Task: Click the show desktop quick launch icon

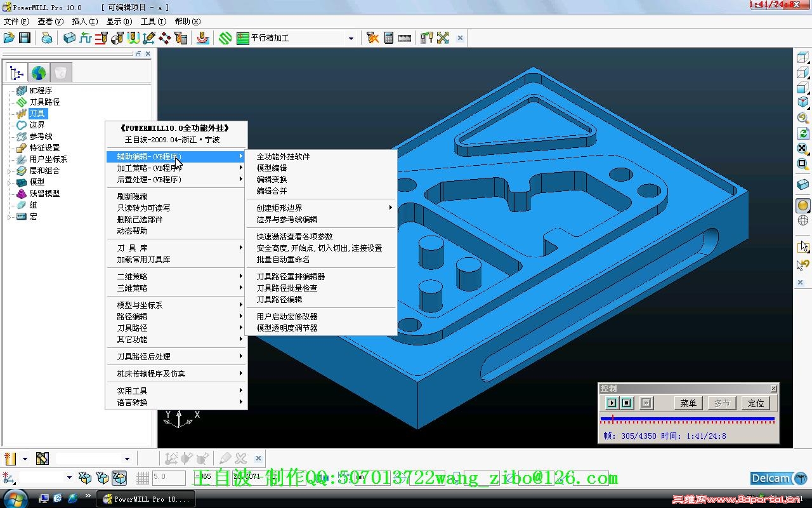Action: tap(44, 498)
